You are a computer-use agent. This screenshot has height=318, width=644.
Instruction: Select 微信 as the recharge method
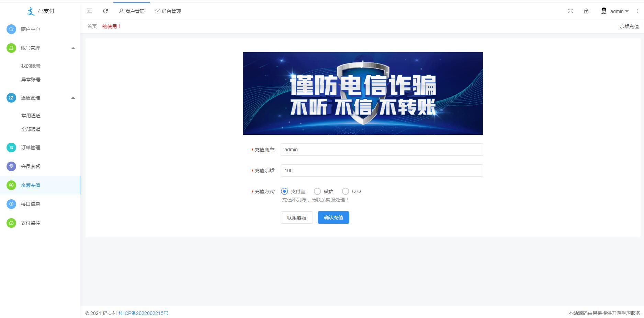click(317, 191)
